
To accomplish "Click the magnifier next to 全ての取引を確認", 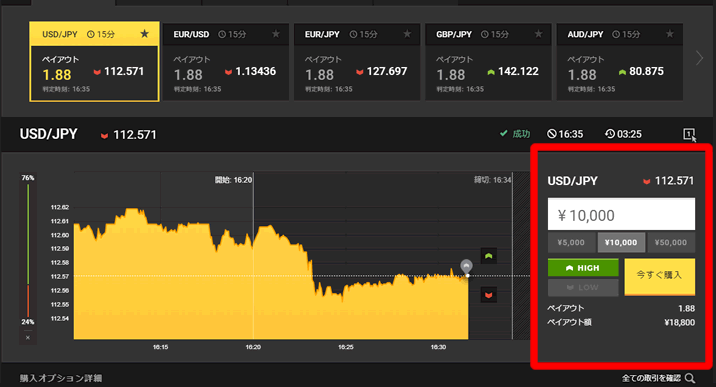I will coord(690,378).
